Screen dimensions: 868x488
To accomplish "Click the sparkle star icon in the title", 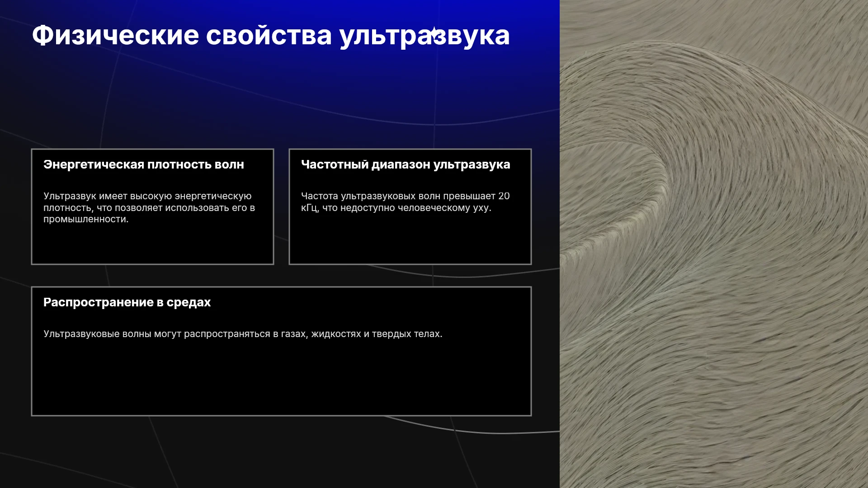I will 434,33.
